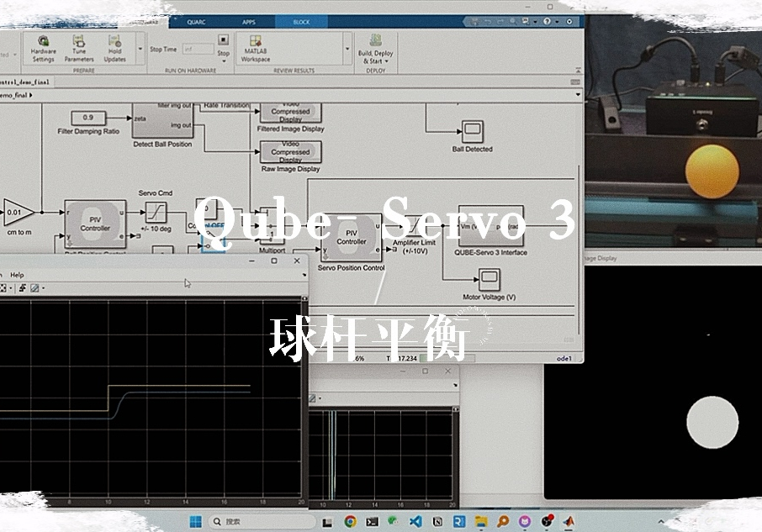Open the Filter Damping Ratio 0.9 constant block
762x532 pixels.
87,118
